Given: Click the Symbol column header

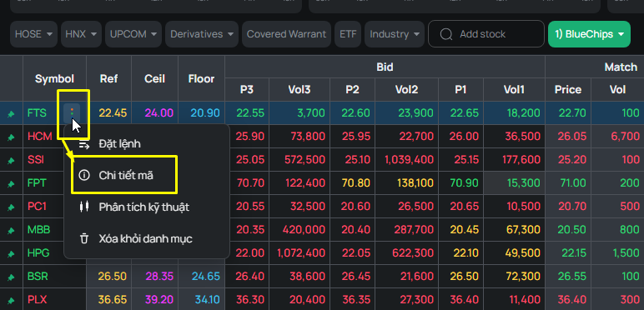Looking at the screenshot, I should [x=54, y=78].
